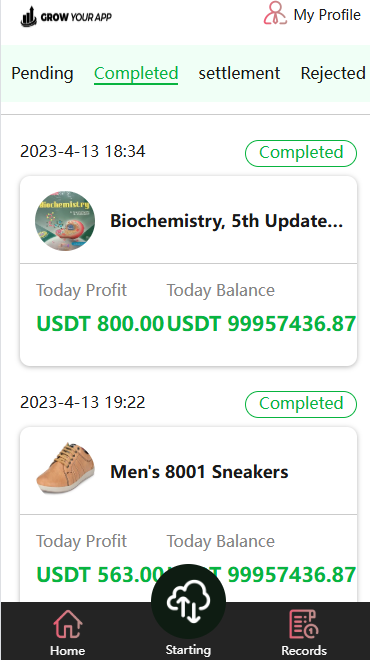Open the Men's 8001 Sneakers title

pyautogui.click(x=199, y=472)
